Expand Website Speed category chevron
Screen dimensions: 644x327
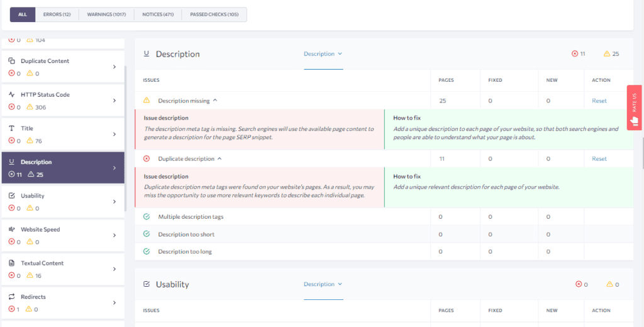tap(114, 235)
